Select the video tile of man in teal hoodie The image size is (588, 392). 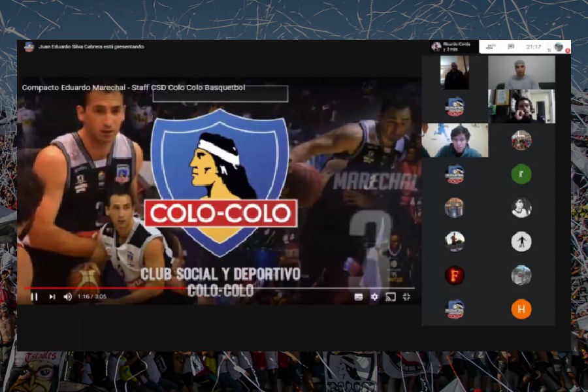click(455, 140)
